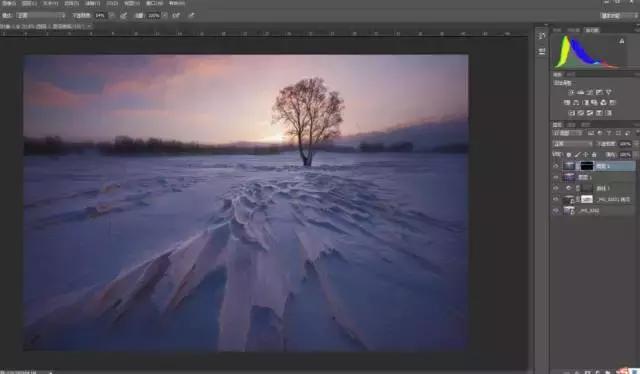Add a Color Lookup adjustment layer
Screen dimensions: 640x374
(x=612, y=103)
